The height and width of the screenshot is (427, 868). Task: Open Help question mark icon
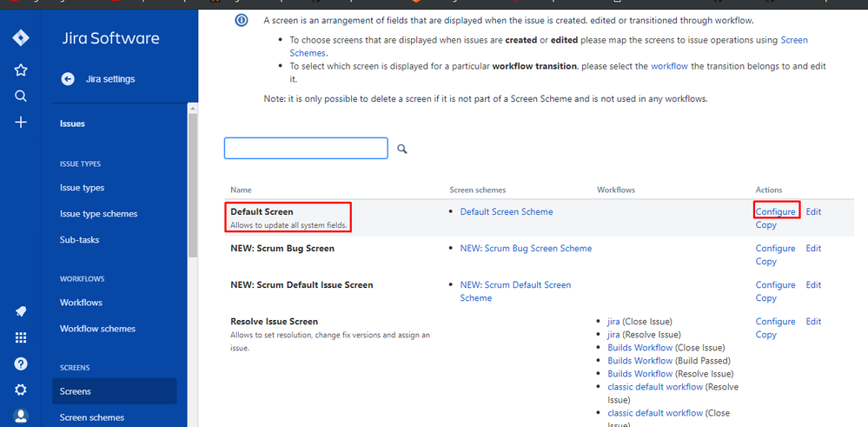coord(21,364)
